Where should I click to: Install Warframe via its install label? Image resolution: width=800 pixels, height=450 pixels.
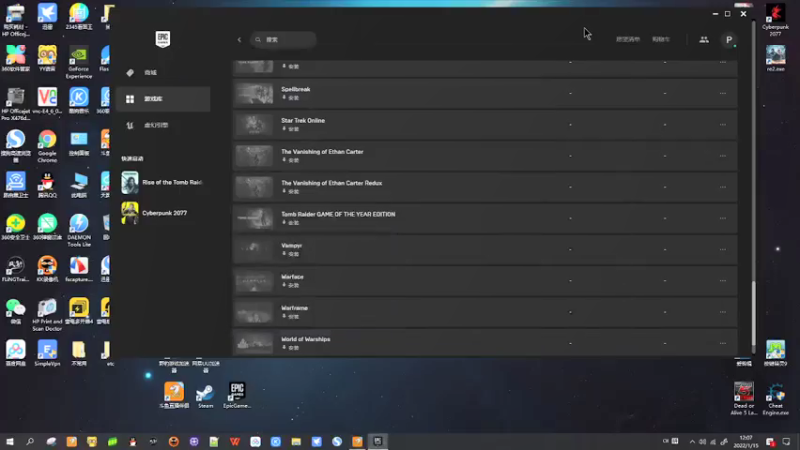(291, 316)
